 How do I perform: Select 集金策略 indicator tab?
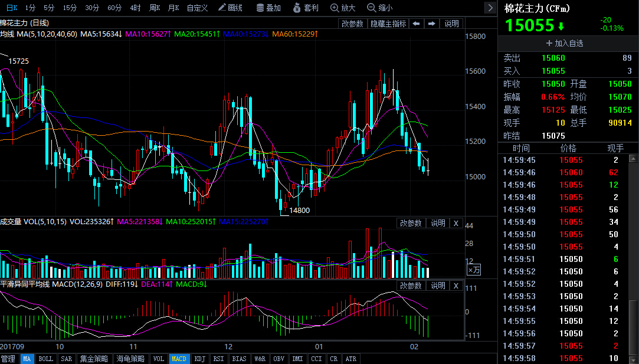pos(94,359)
